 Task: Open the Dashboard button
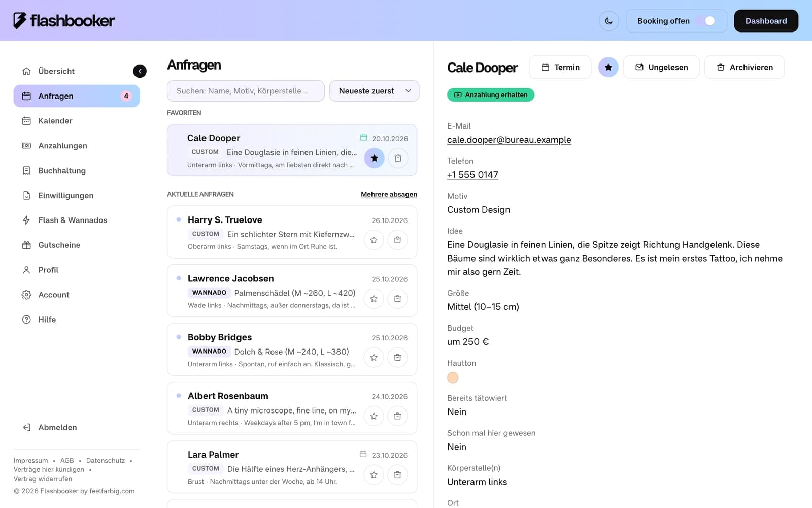click(x=766, y=21)
